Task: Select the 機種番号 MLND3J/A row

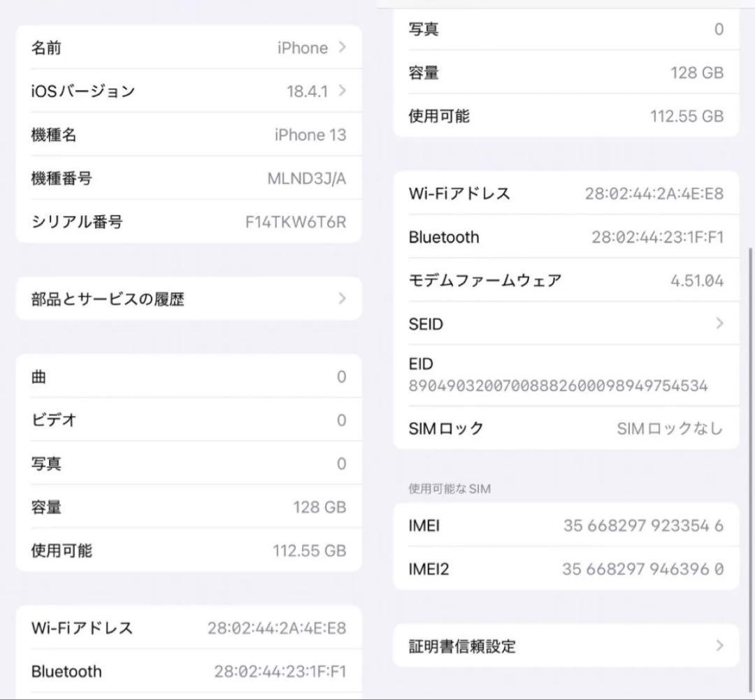Action: coord(189,178)
